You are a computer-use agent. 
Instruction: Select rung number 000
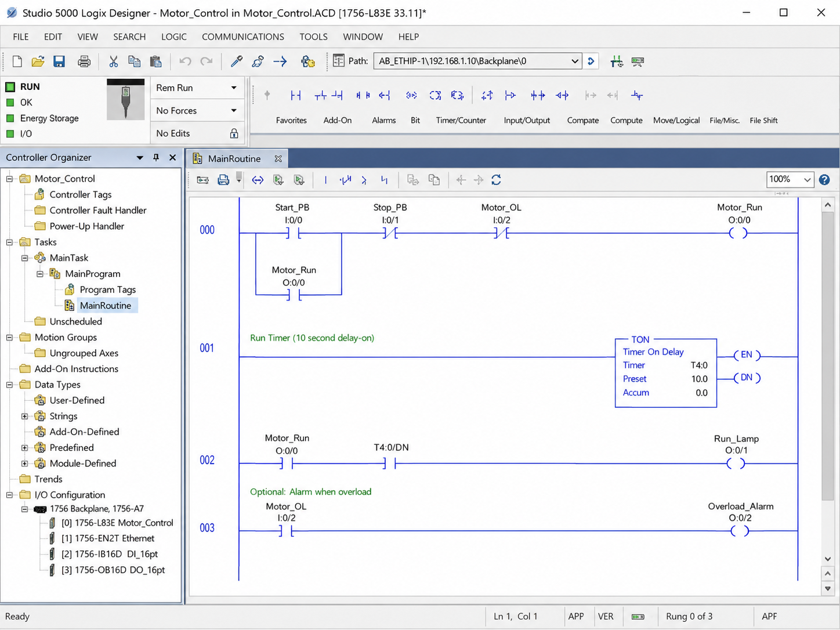[x=207, y=230]
